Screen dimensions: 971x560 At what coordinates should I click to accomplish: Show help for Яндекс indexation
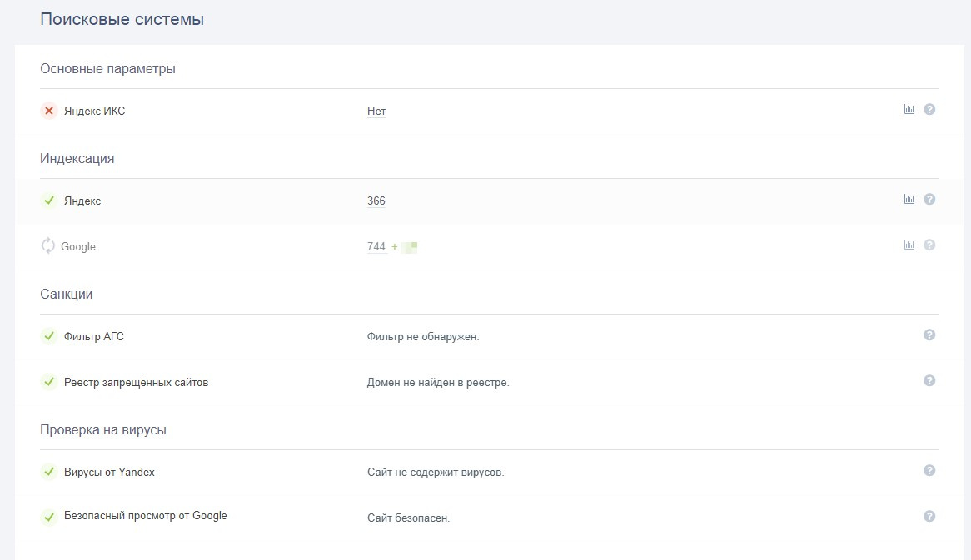[x=929, y=199]
